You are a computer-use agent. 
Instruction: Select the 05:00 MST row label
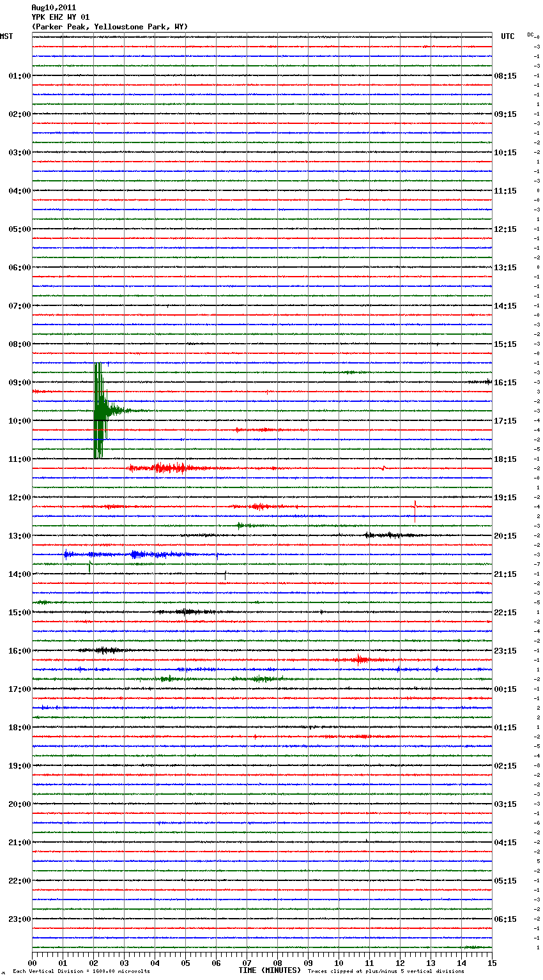tap(20, 229)
